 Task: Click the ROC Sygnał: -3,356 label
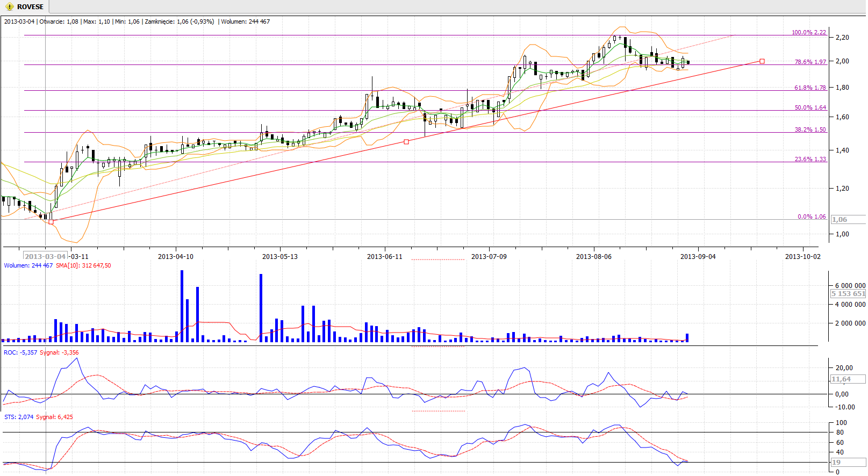(x=59, y=352)
